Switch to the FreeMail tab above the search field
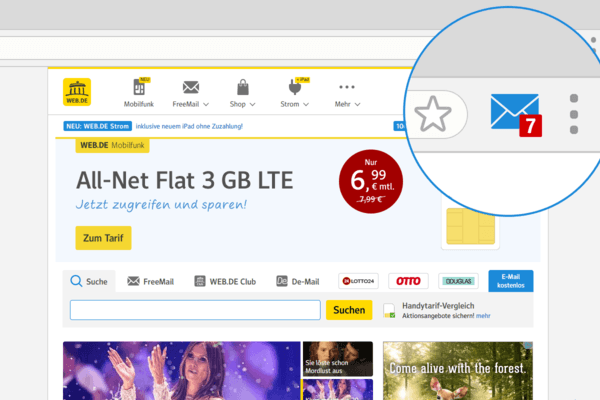Viewport: 600px width, 400px height. [x=150, y=281]
